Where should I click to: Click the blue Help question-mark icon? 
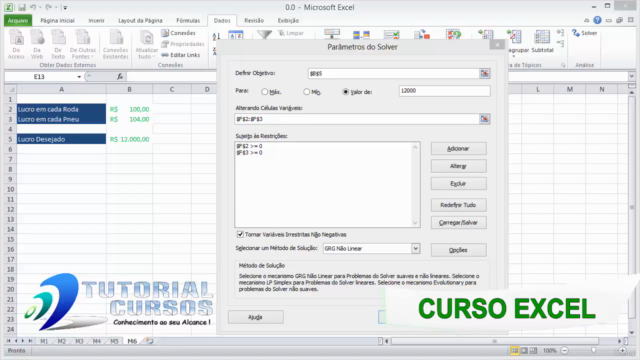(597, 20)
